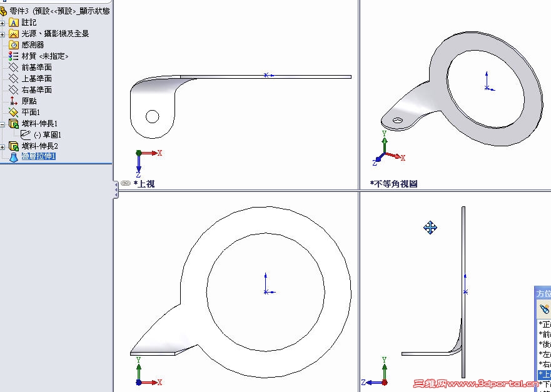Expand the 光源、攝影機及全景 tree node
Viewport: 551px width, 392px height.
(3, 34)
